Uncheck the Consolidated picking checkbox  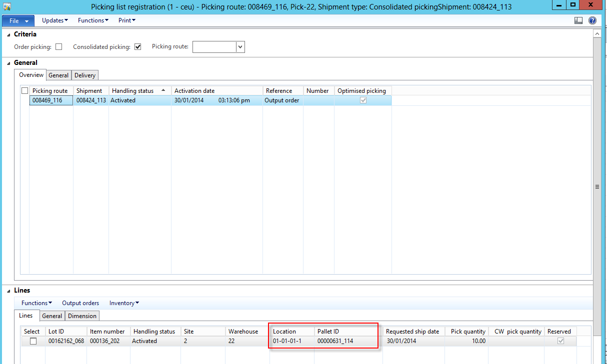[x=138, y=47]
